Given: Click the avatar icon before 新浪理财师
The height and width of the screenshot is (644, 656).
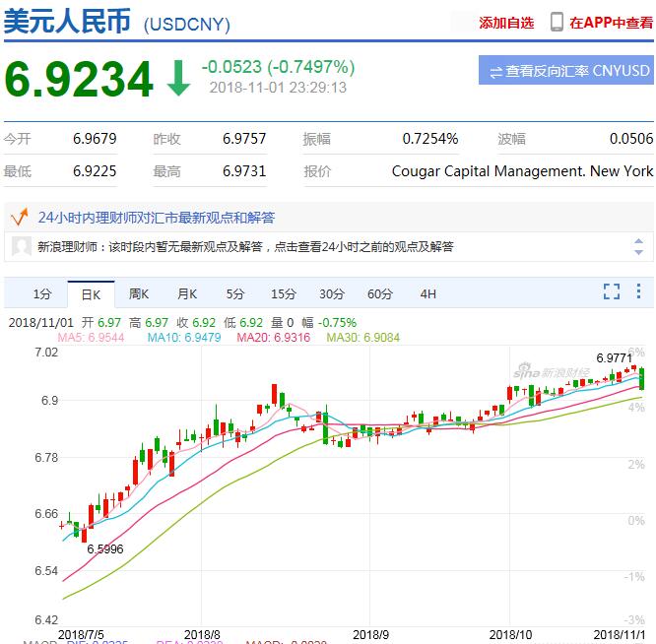Looking at the screenshot, I should point(22,247).
